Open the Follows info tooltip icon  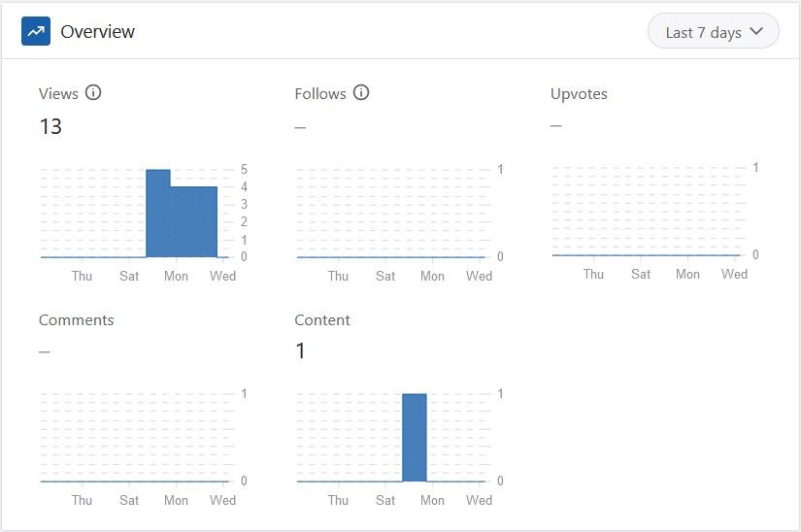tap(361, 92)
